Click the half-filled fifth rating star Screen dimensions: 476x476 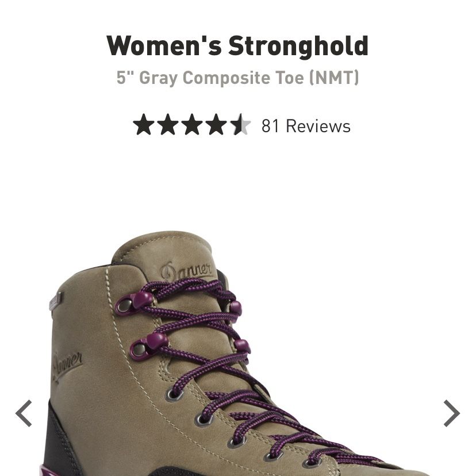240,125
